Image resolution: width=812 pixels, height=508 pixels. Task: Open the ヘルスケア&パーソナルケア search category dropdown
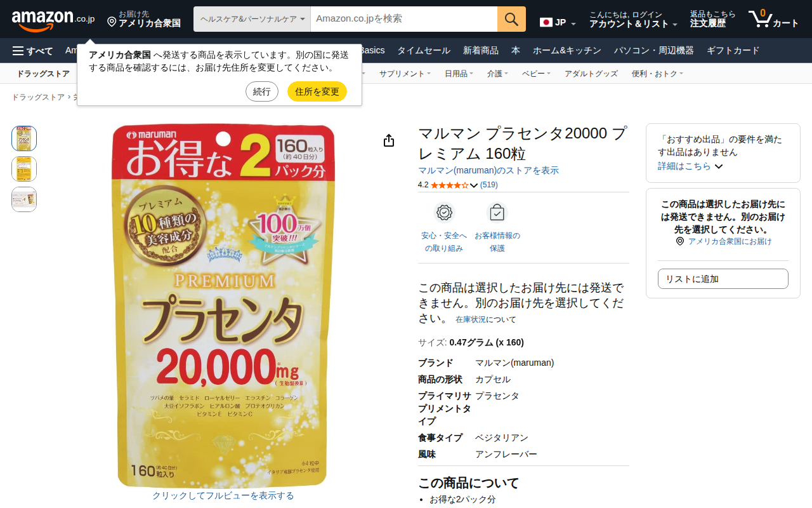[x=252, y=19]
